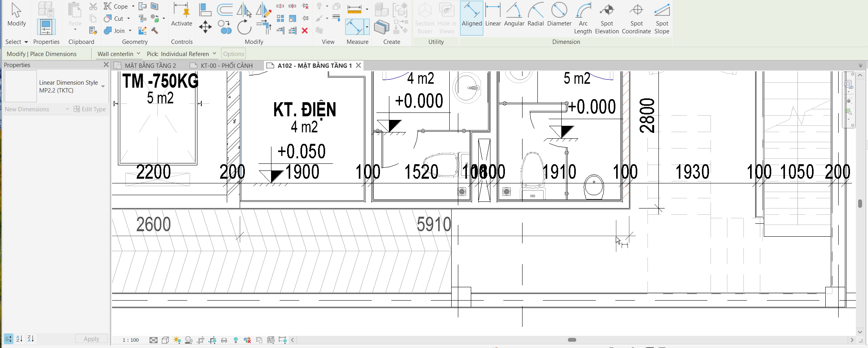Click the Rotate tool icon

click(244, 27)
